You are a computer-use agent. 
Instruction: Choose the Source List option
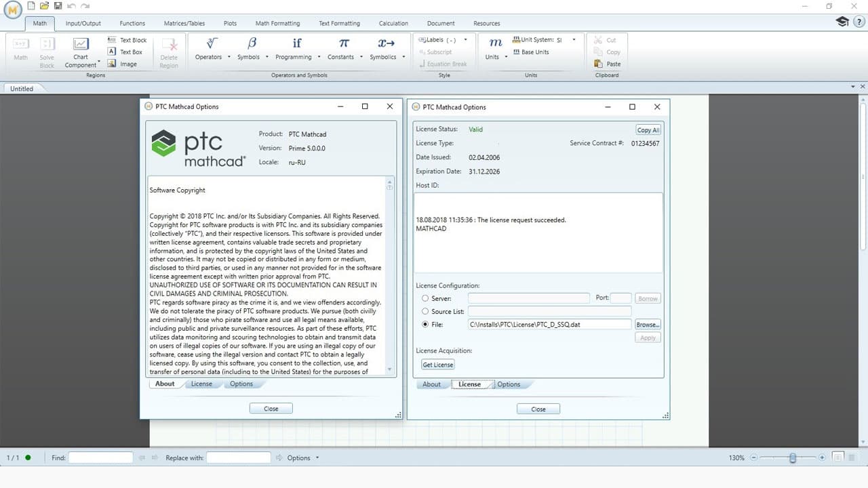pyautogui.click(x=425, y=311)
